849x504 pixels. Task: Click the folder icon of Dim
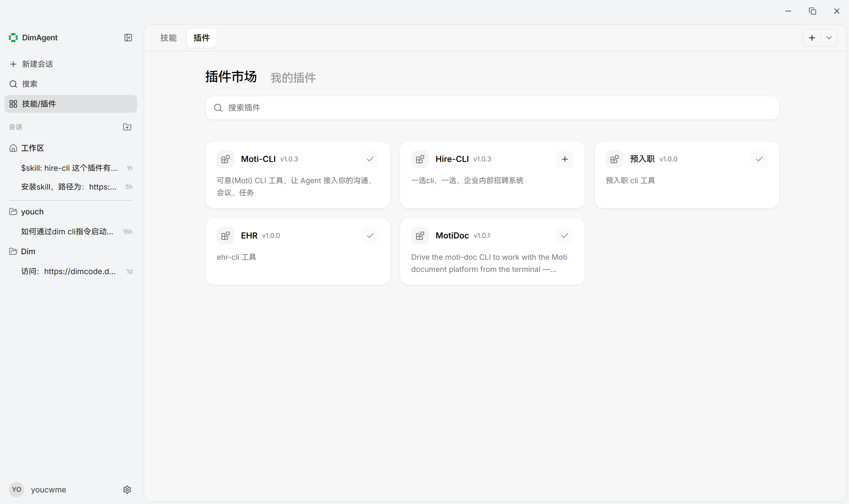click(13, 251)
